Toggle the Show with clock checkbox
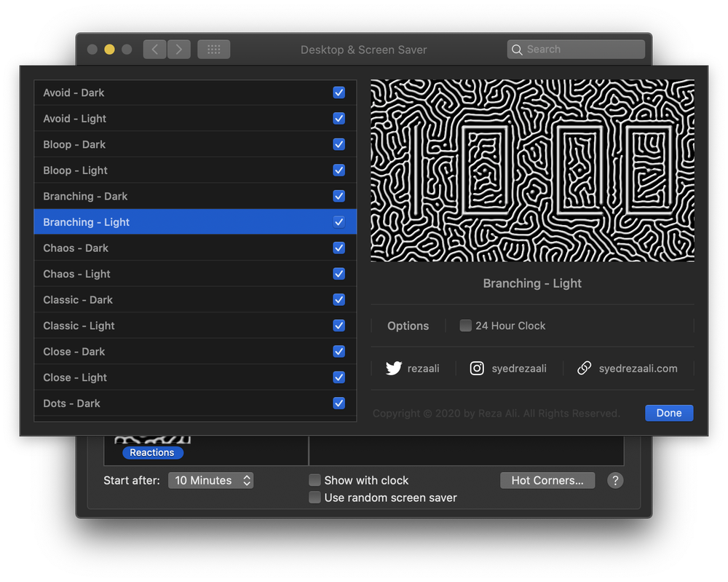This screenshot has width=728, height=582. (x=314, y=480)
